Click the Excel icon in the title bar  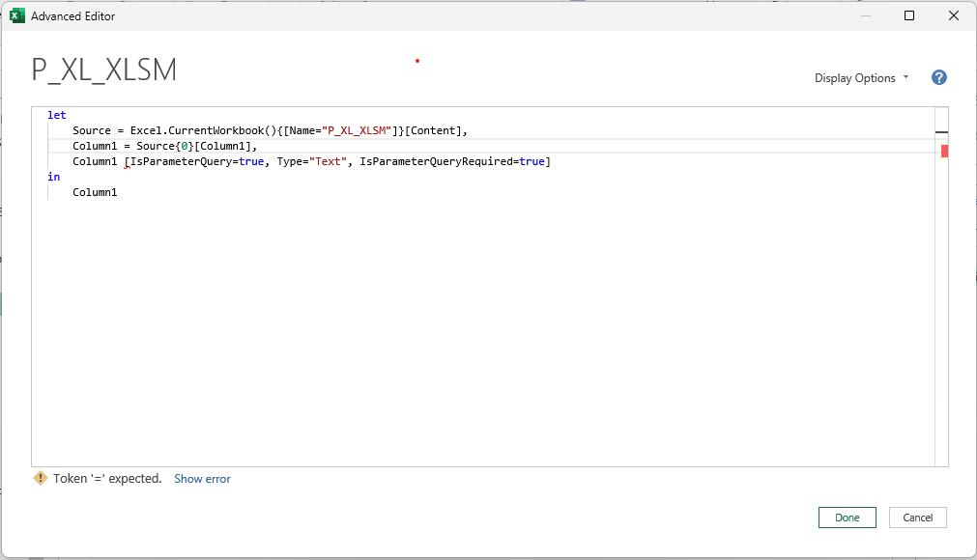[17, 16]
